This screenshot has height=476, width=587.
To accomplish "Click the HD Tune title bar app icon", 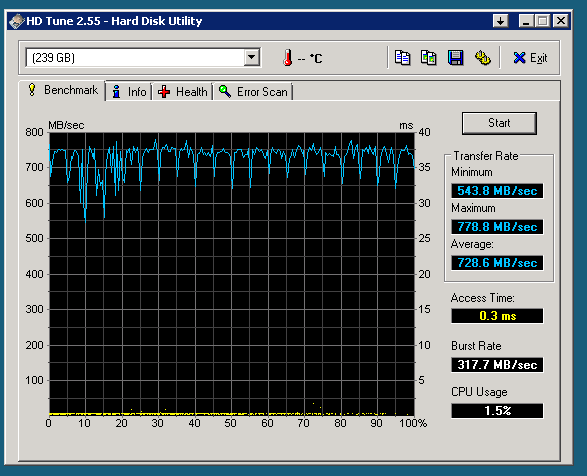I will tap(16, 21).
